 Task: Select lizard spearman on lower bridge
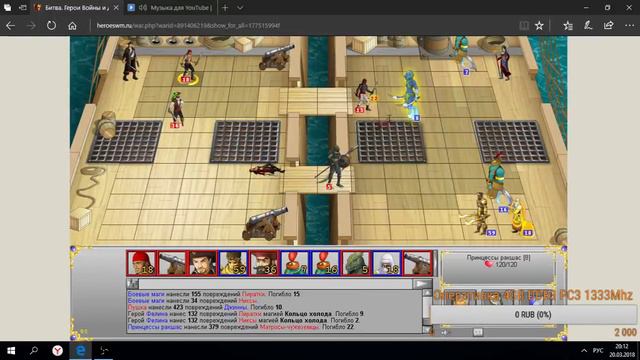coord(336,167)
